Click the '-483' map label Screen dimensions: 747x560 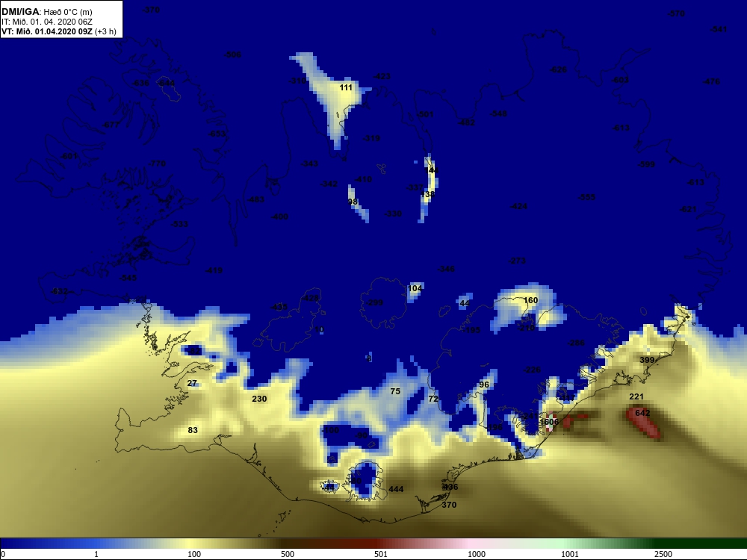click(255, 199)
